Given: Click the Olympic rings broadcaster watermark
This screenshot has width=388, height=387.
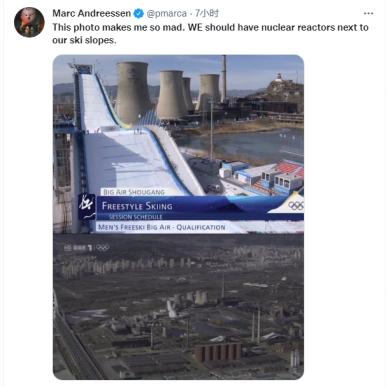Looking at the screenshot, I should (102, 248).
